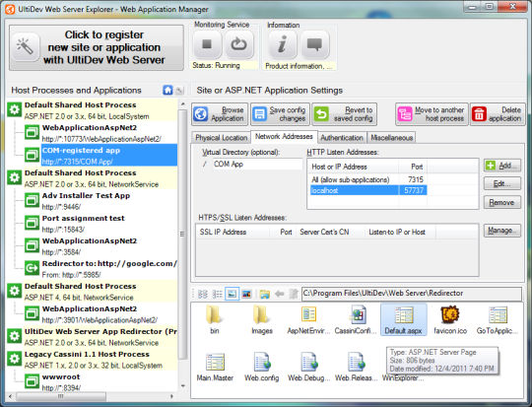Select UltiDev Web Server App Redirector process

[92, 337]
